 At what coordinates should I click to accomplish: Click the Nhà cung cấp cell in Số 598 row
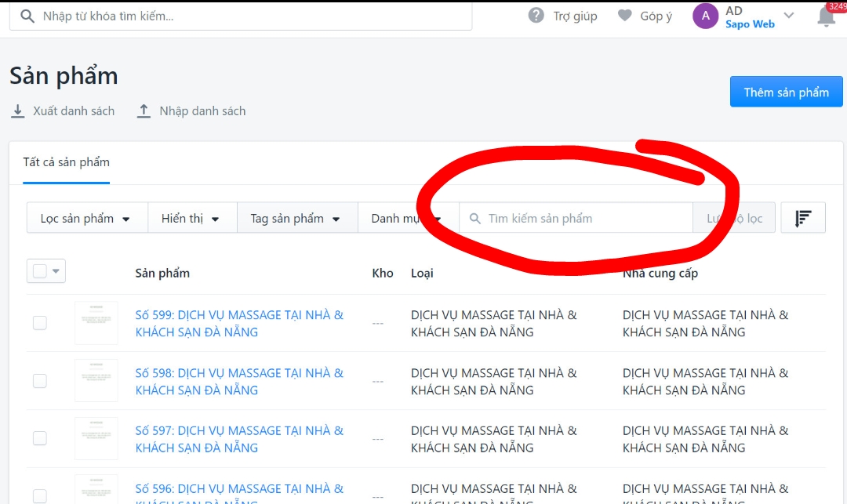(706, 382)
